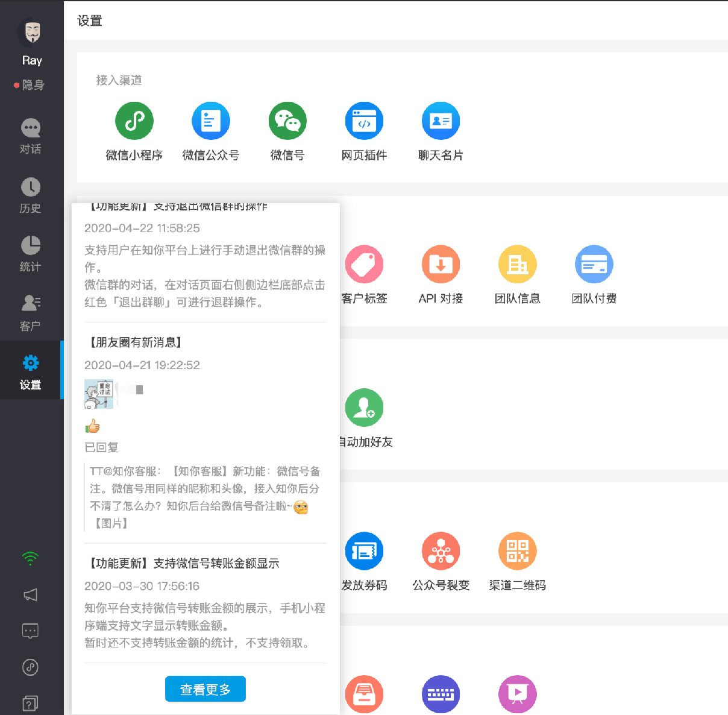This screenshot has width=728, height=715.
Task: Click the timestamp 2020-04-22 11:58:25
Action: 142,228
